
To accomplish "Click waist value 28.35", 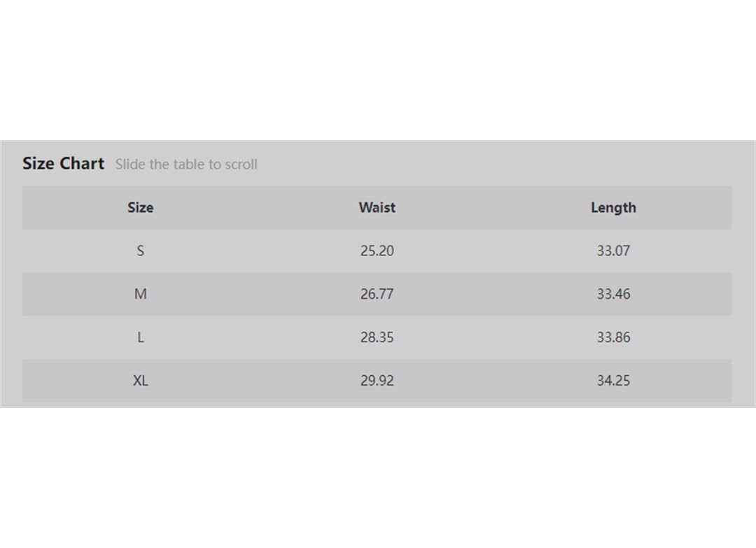I will 377,337.
